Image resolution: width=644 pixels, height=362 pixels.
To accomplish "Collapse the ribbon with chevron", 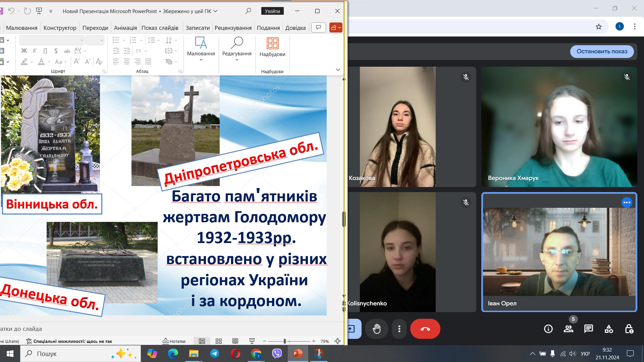I will click(338, 70).
